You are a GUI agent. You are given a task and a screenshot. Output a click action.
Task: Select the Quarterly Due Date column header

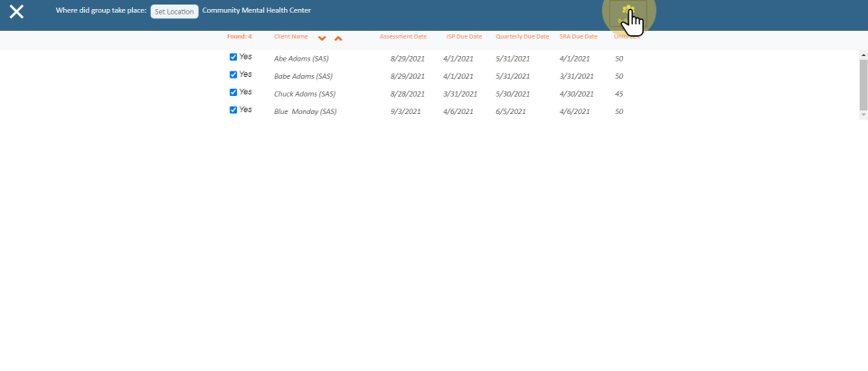click(x=522, y=37)
